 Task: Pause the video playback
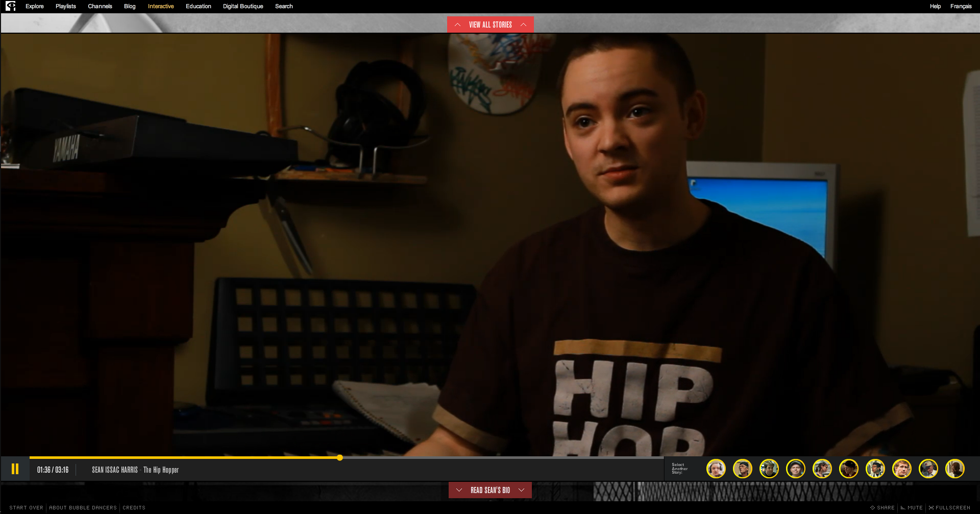15,469
